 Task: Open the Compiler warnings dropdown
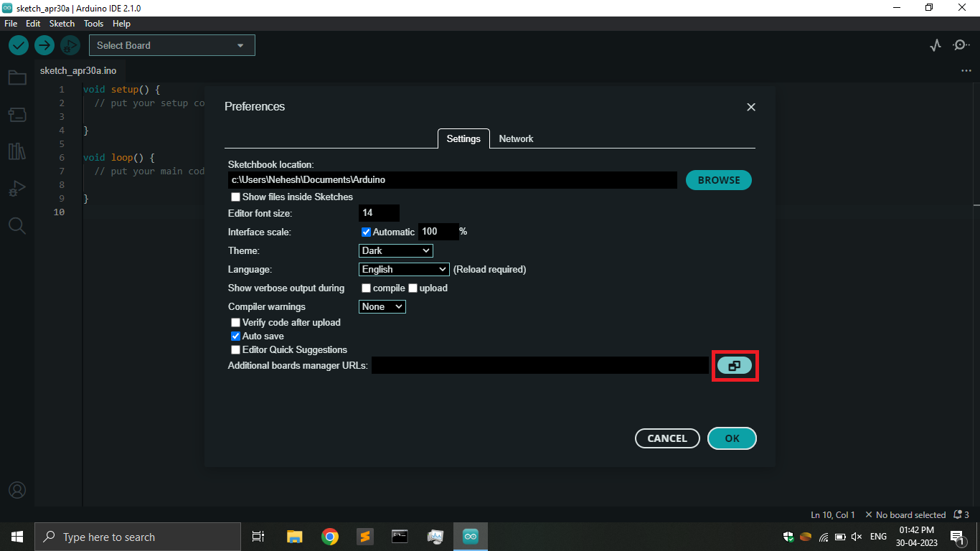[x=382, y=306]
